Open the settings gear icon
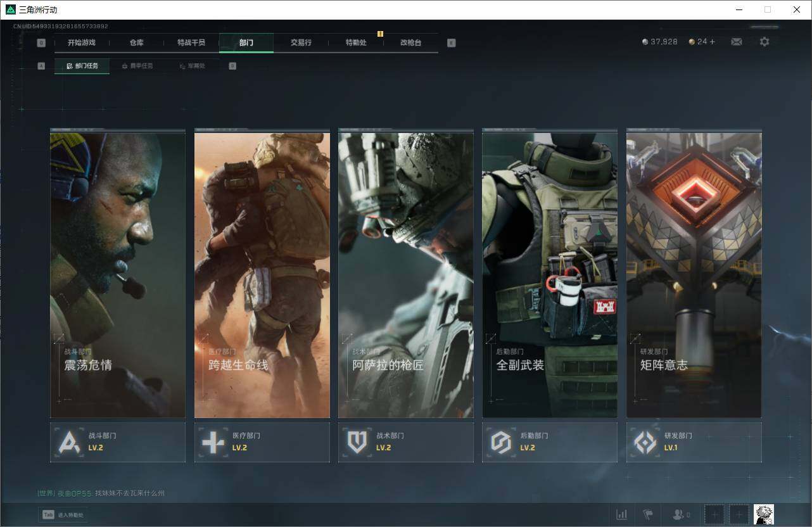Image resolution: width=812 pixels, height=527 pixels. pyautogui.click(x=764, y=42)
